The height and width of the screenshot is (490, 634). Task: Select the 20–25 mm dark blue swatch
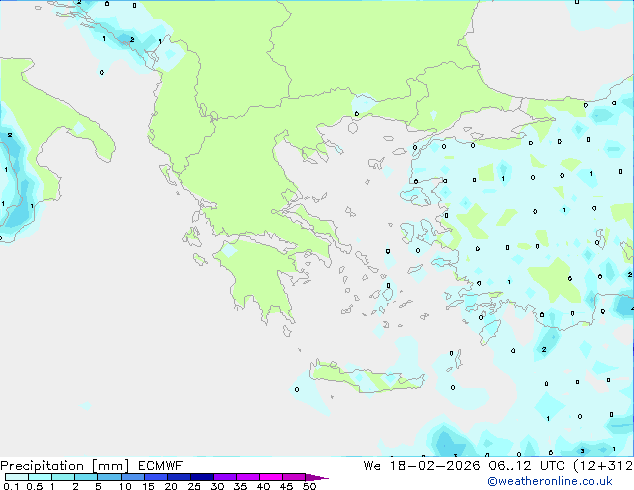tap(178, 477)
